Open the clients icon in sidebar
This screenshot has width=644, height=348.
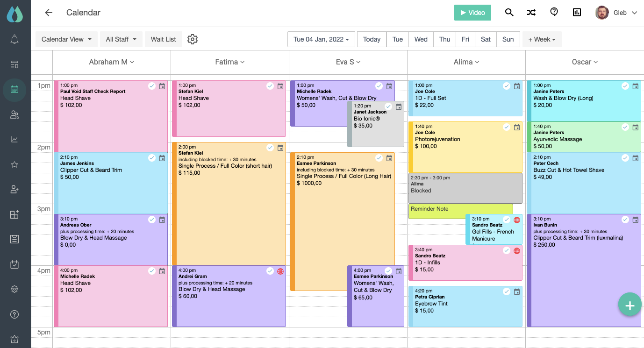pos(14,114)
